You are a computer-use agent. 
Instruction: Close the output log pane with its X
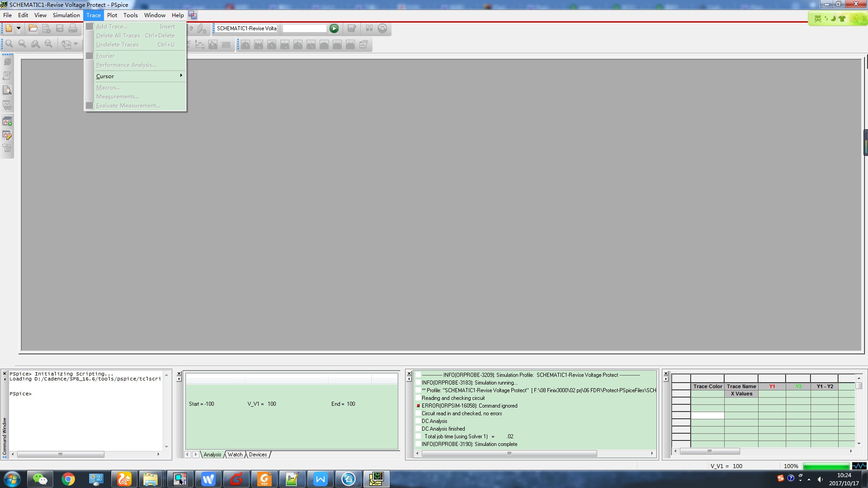409,374
